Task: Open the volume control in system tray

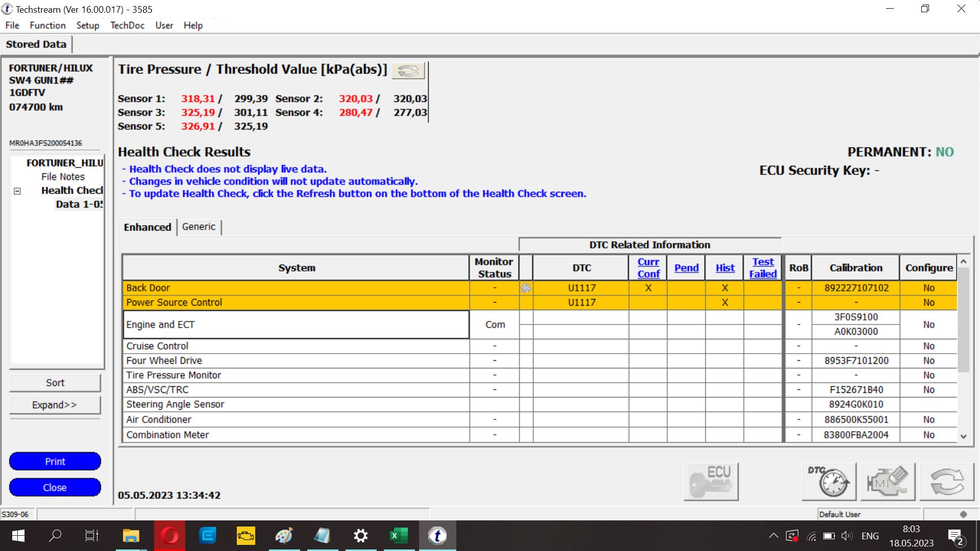Action: (x=847, y=536)
